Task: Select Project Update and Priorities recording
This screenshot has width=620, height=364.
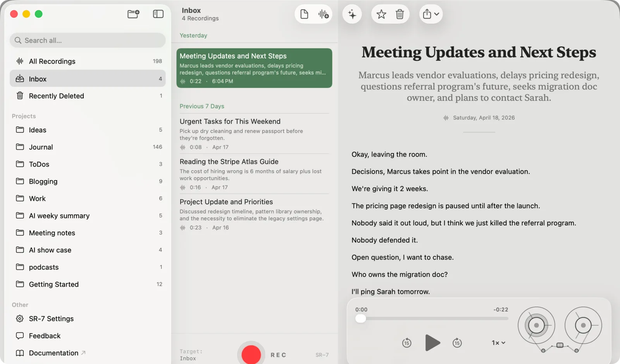Action: (x=254, y=214)
